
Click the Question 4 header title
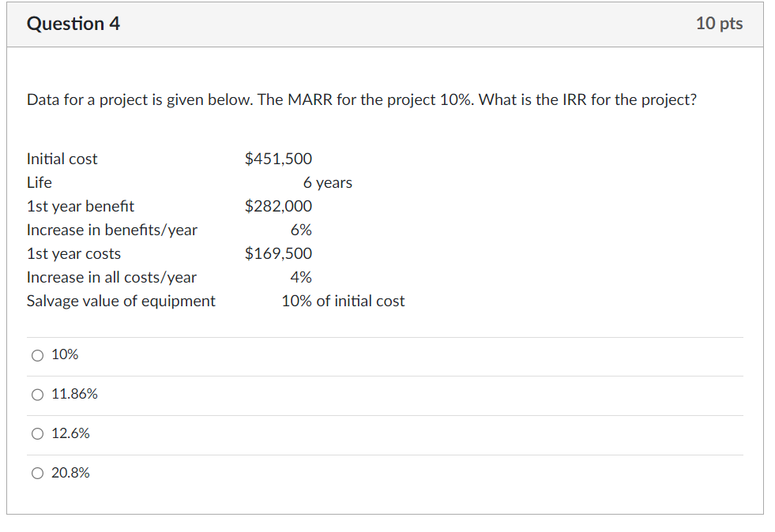[73, 24]
